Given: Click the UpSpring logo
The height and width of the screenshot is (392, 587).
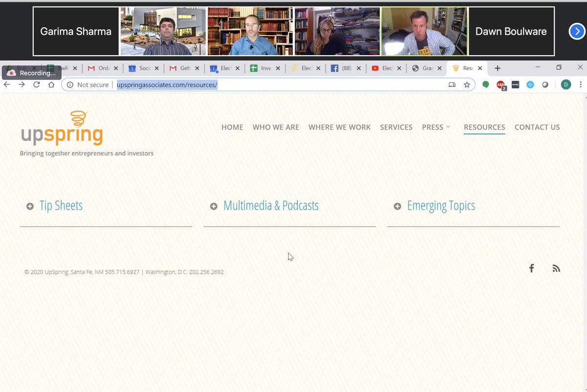Looking at the screenshot, I should [x=62, y=129].
